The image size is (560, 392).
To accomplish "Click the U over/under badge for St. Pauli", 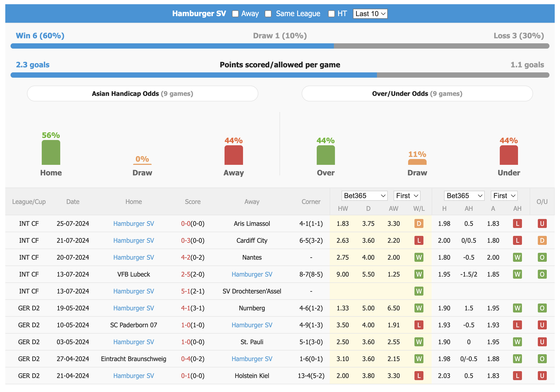I will [x=542, y=342].
